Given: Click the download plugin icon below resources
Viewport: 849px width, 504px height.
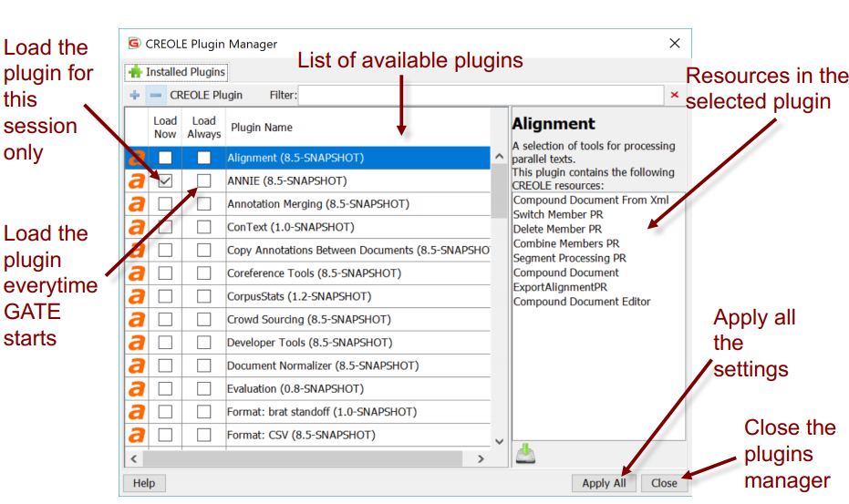Looking at the screenshot, I should coord(525,454).
